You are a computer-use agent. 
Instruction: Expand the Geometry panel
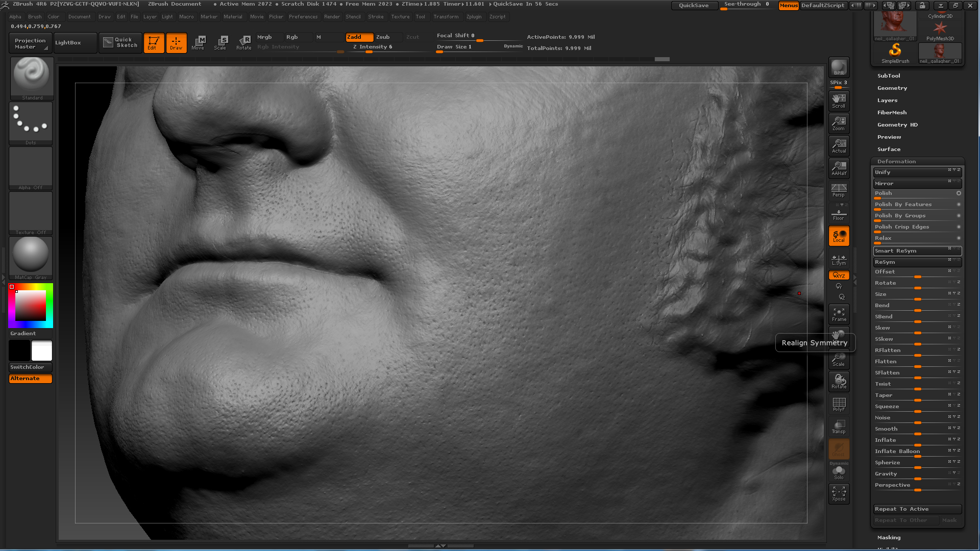click(x=892, y=88)
